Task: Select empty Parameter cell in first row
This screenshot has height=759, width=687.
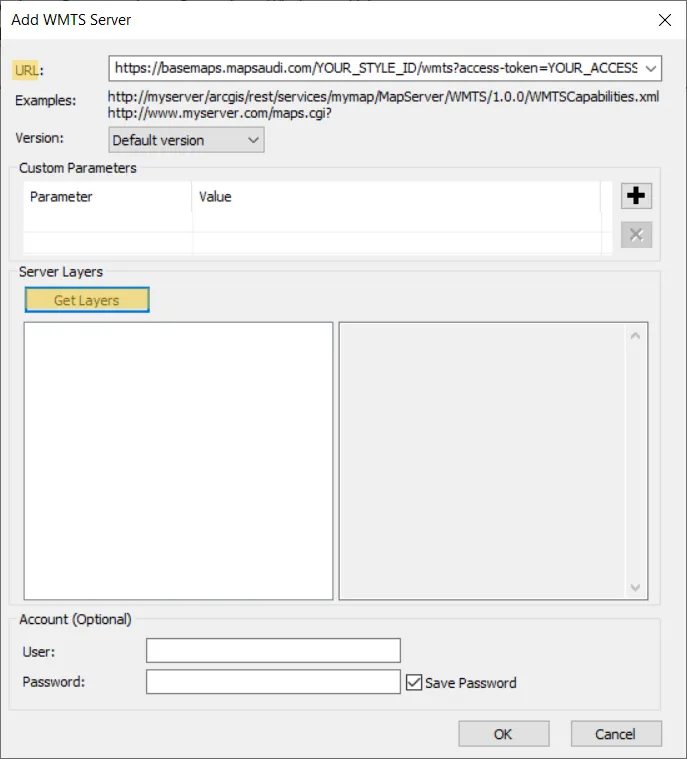Action: (x=107, y=241)
